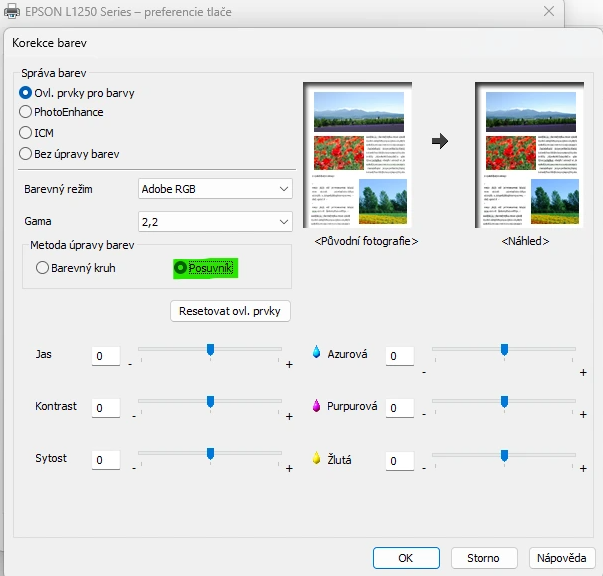The height and width of the screenshot is (576, 603).
Task: Click the printer icon in title bar
Action: click(x=10, y=11)
